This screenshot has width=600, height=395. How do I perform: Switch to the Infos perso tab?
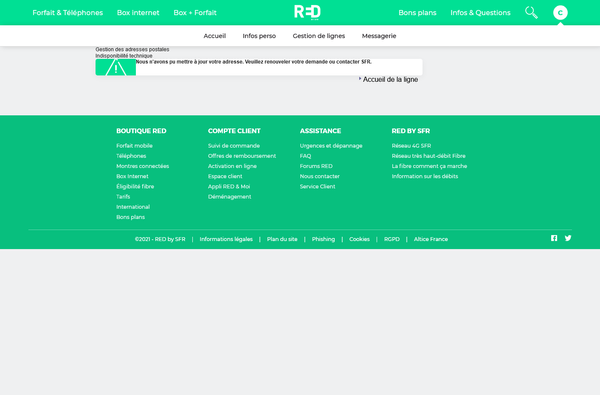(259, 36)
